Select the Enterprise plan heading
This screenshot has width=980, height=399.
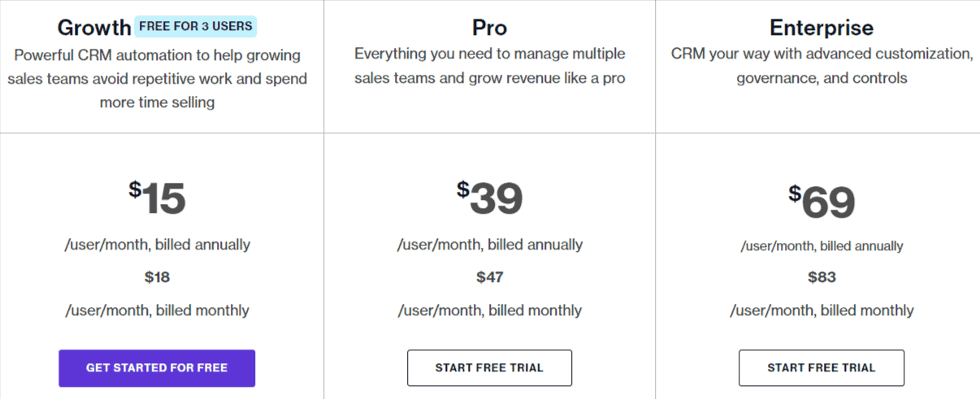tap(822, 28)
